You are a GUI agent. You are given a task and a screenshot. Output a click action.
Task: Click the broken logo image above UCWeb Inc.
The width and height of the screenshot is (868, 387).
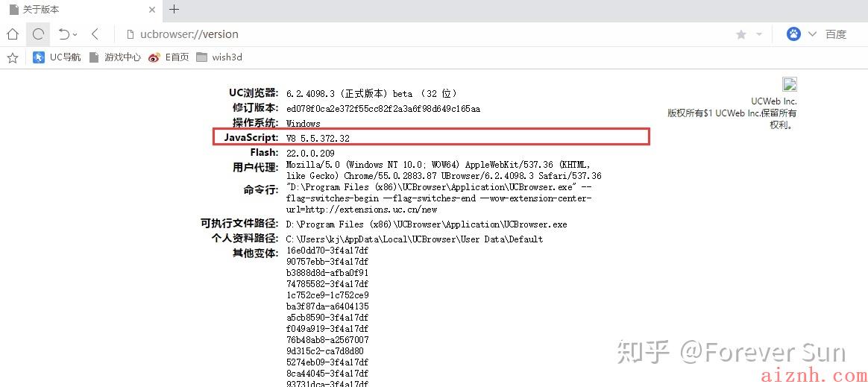[790, 84]
